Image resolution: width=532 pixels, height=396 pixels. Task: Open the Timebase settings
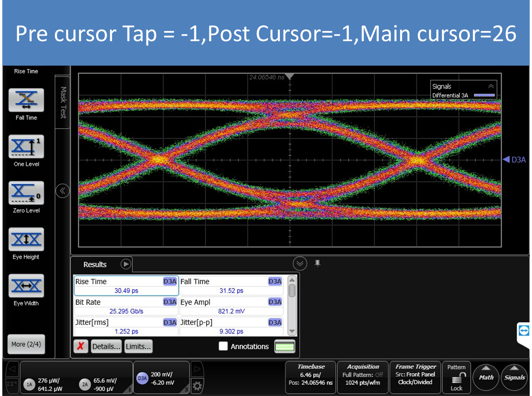point(311,377)
